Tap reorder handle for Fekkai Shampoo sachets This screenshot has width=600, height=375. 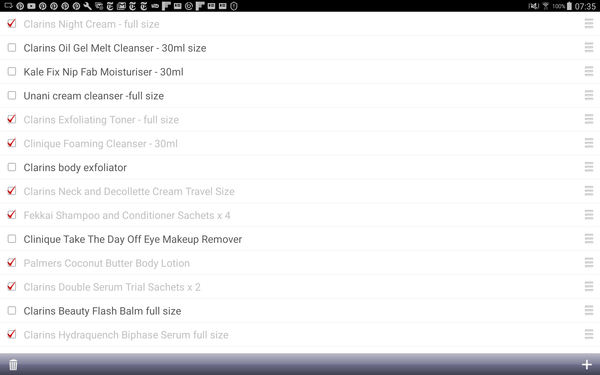[589, 215]
